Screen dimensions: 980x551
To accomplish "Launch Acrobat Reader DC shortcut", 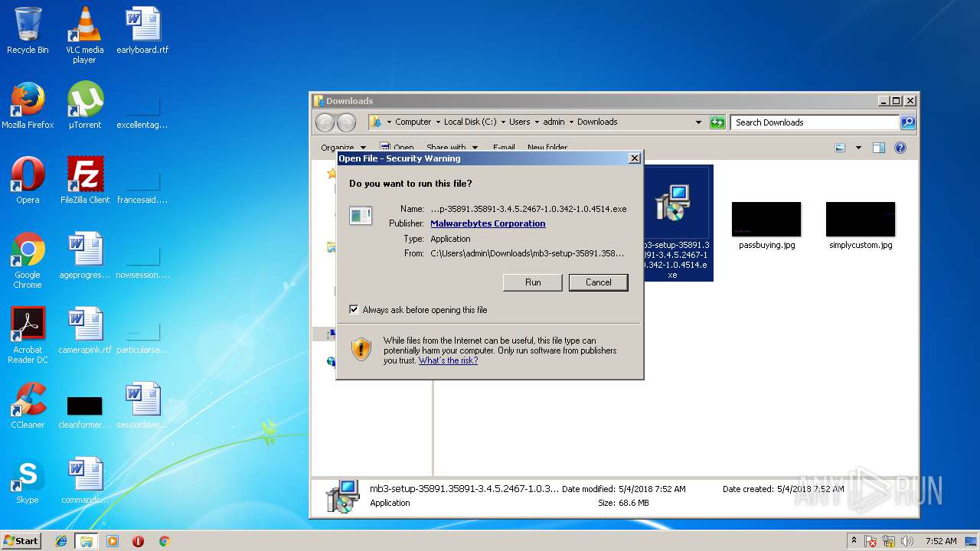I will [x=28, y=335].
